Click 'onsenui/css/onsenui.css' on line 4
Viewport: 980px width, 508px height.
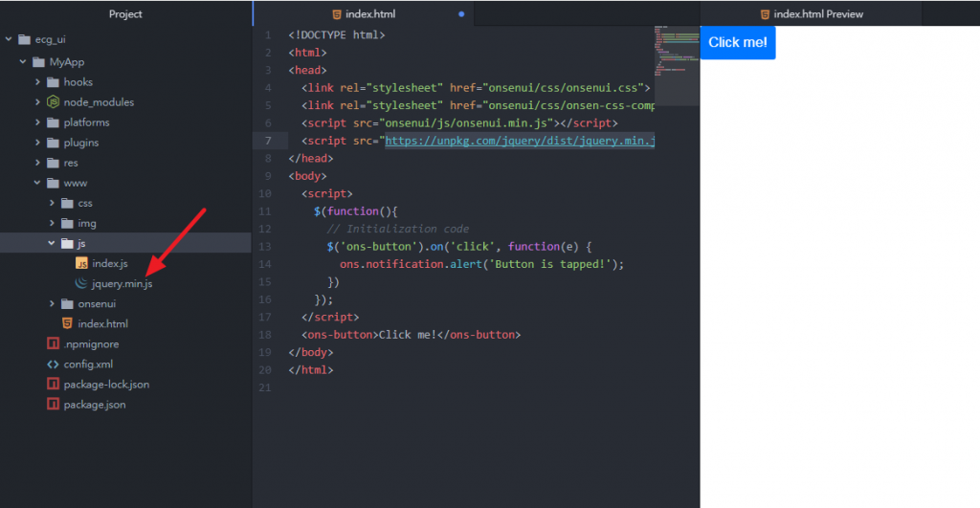pyautogui.click(x=563, y=88)
